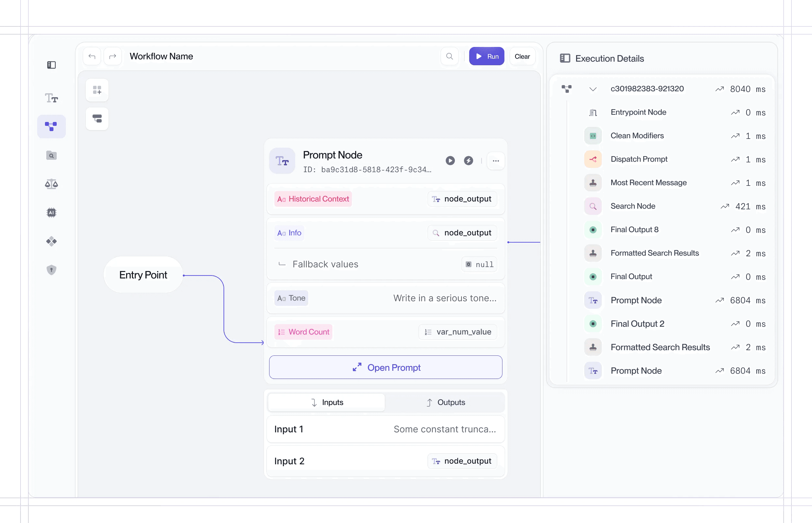Open the balance scale evaluations icon

click(x=51, y=184)
